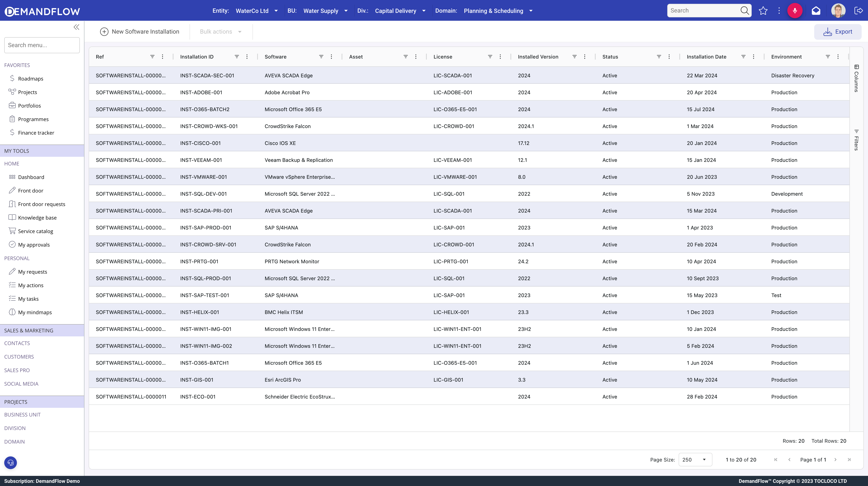Toggle the Filters side panel
Image resolution: width=868 pixels, height=486 pixels.
pyautogui.click(x=856, y=140)
